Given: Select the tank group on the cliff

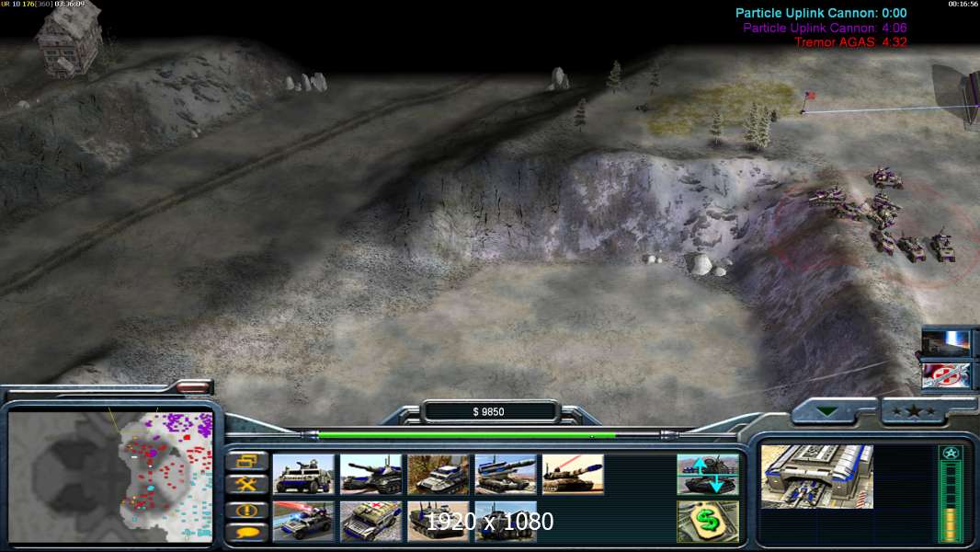Looking at the screenshot, I should (x=884, y=213).
